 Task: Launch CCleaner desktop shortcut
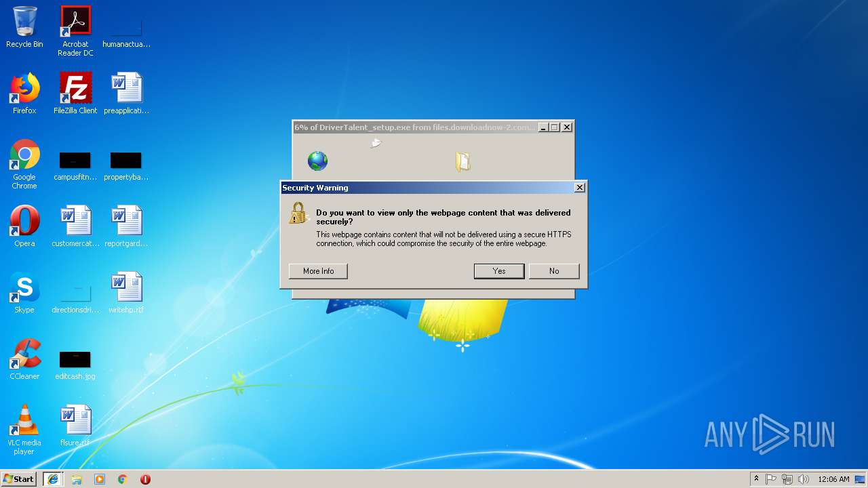pos(24,359)
